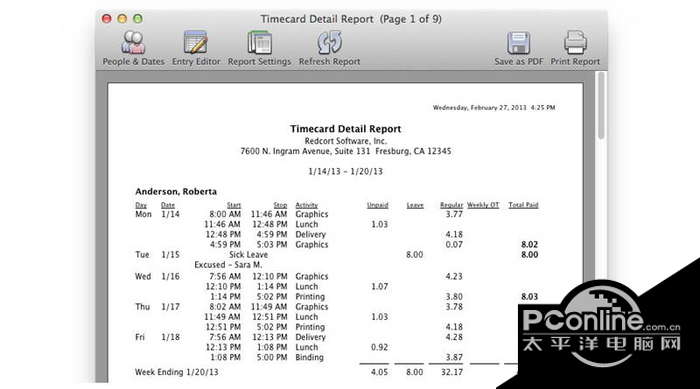Click the "1/15" date cell

[171, 255]
